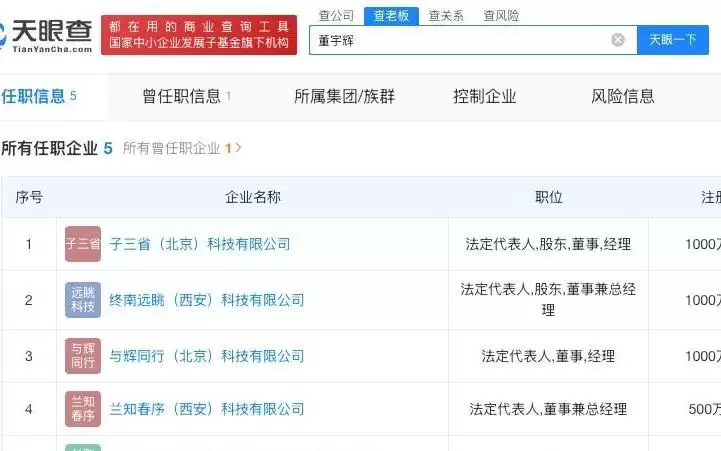Clear the search box with X icon
This screenshot has height=451, width=721.
(618, 40)
